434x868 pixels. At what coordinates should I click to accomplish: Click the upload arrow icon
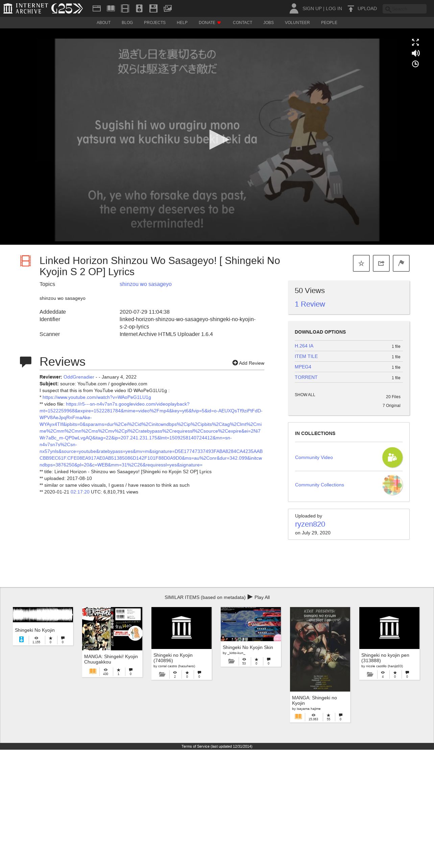click(351, 8)
